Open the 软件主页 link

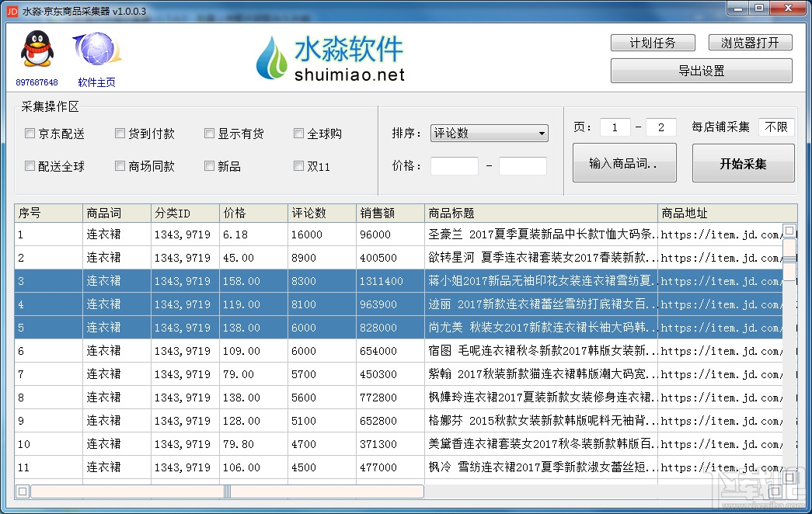pos(97,82)
